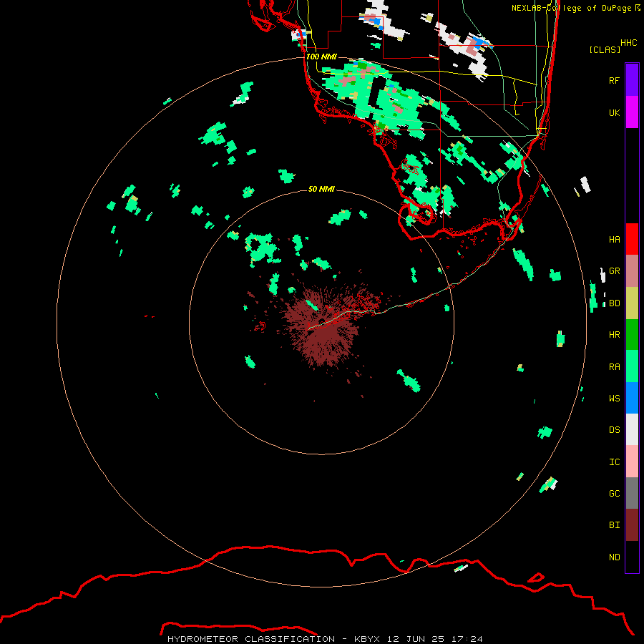644x644 pixels.
Task: Select the GC gray legend swatch
Action: click(632, 493)
